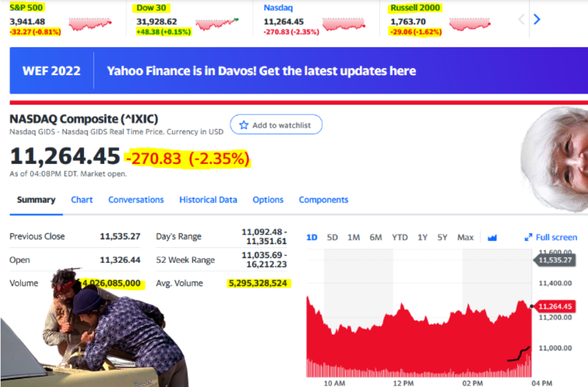Switch chart to 6M range
This screenshot has width=588, height=387.
376,238
